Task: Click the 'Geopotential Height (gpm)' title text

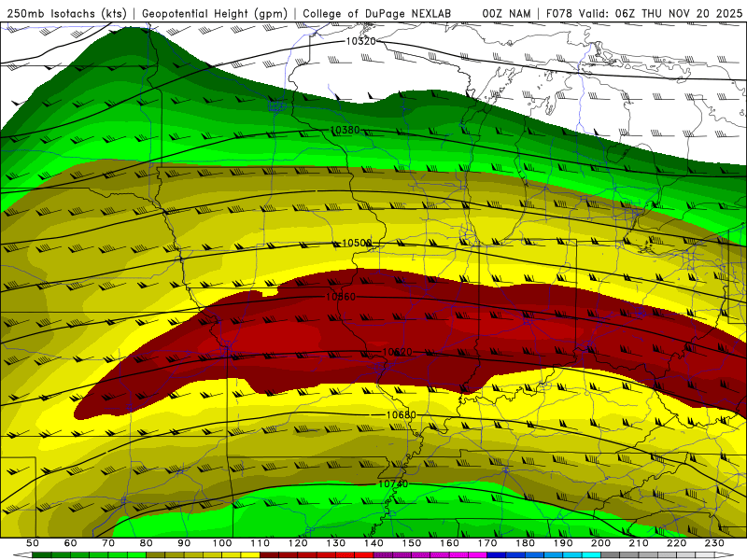Action: (x=215, y=14)
